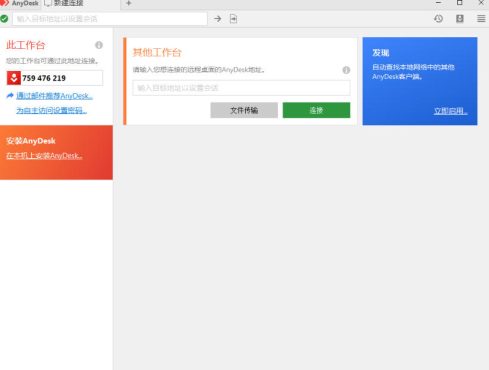Open a new tab with plus button
The image size is (489, 370).
(129, 3)
